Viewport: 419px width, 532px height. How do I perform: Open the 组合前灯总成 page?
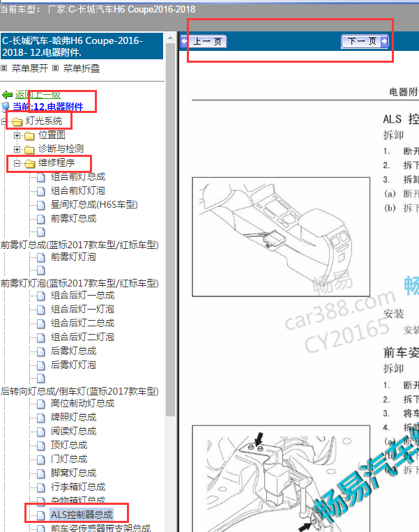[x=78, y=177]
